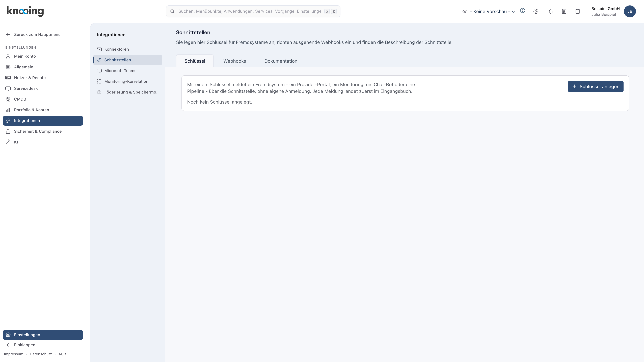
Task: Open Microsoft Teams integration
Action: coord(127,71)
